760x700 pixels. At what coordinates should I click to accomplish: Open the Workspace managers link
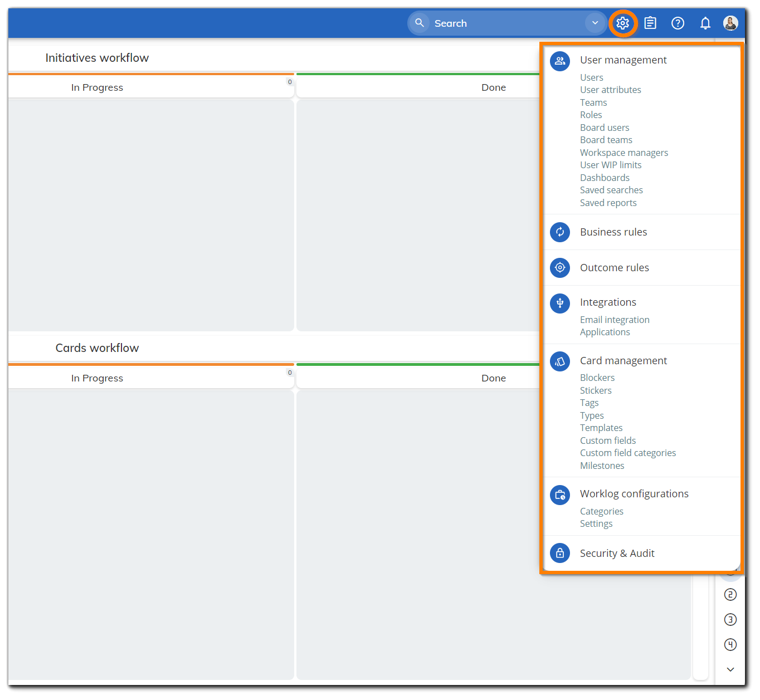pyautogui.click(x=623, y=153)
